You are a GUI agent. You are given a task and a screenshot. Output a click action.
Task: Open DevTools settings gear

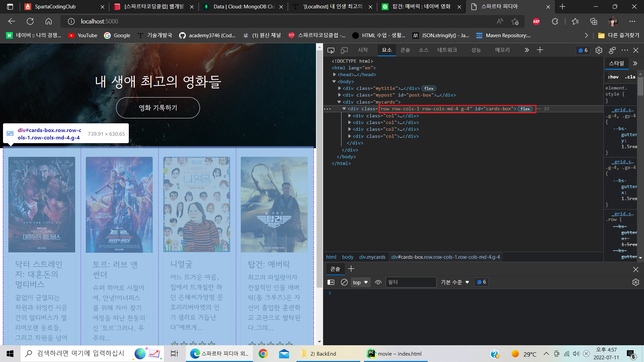point(599,50)
